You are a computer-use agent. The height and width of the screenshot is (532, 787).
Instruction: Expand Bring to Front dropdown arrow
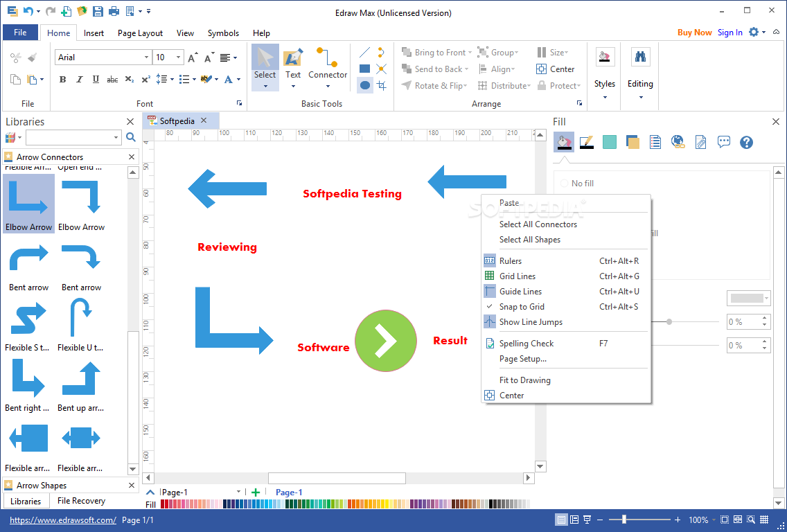point(470,53)
